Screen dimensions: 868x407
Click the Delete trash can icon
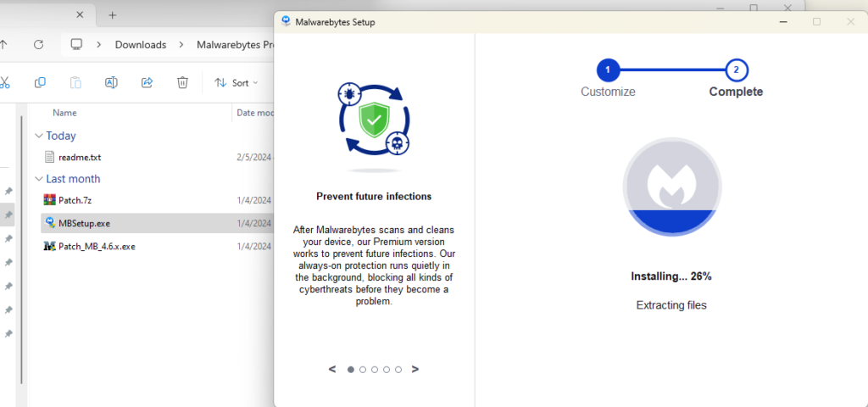coord(182,82)
